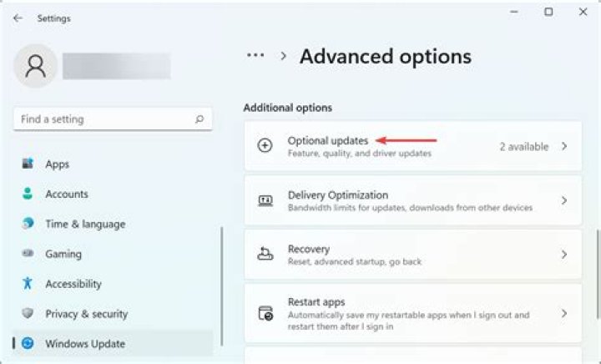Viewport: 601px width, 364px height.
Task: Open the Apps settings section
Action: tap(113, 164)
